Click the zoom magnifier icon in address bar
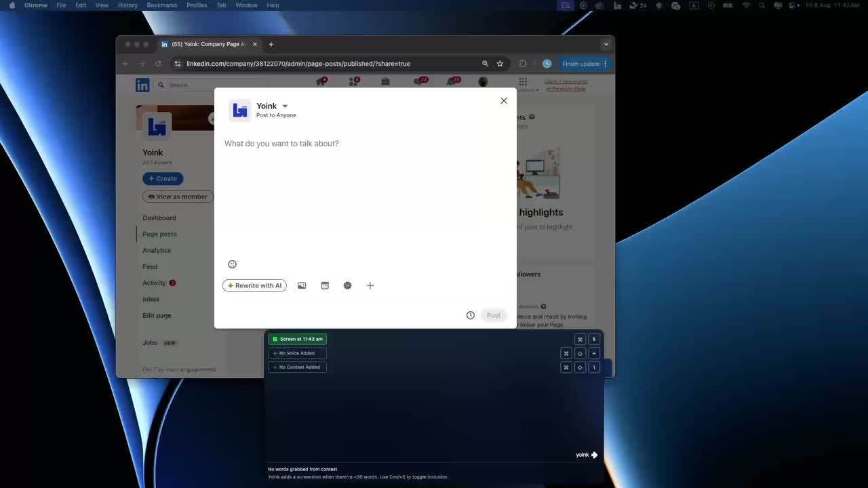The image size is (868, 488). (485, 64)
